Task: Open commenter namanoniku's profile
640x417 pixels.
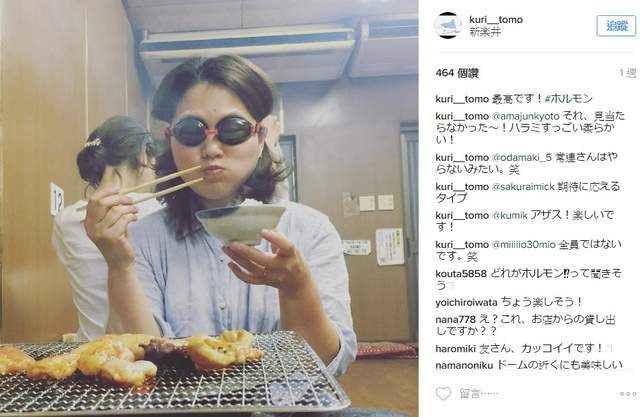Action: click(464, 365)
